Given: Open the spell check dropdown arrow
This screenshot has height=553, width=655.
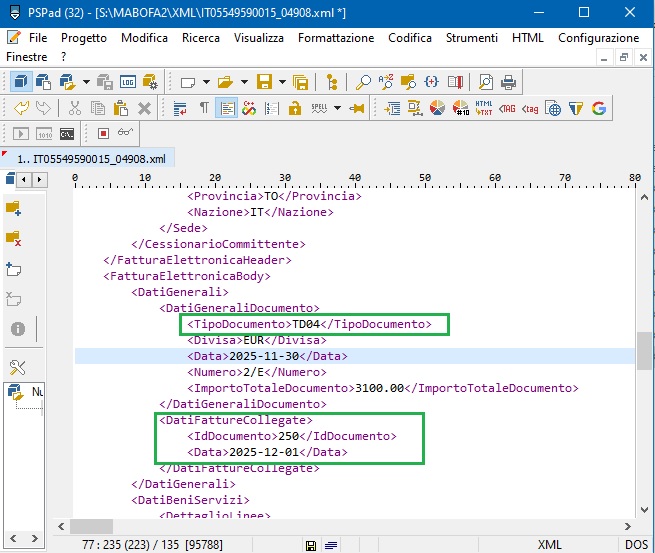Looking at the screenshot, I should (x=337, y=108).
